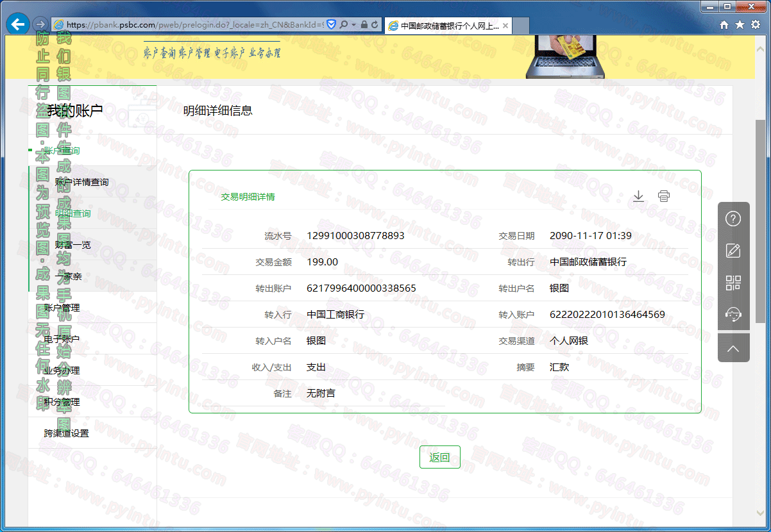
Task: Open 账户详情查询 in the sidebar
Action: 81,182
